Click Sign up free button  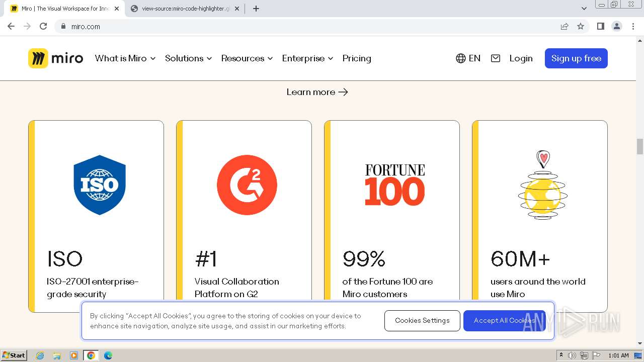pos(576,58)
